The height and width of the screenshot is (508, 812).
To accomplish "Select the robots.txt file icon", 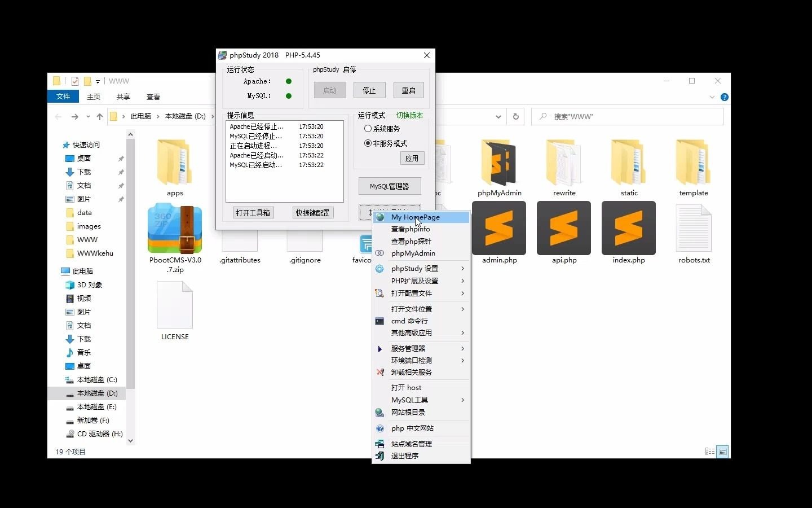I will [x=694, y=229].
